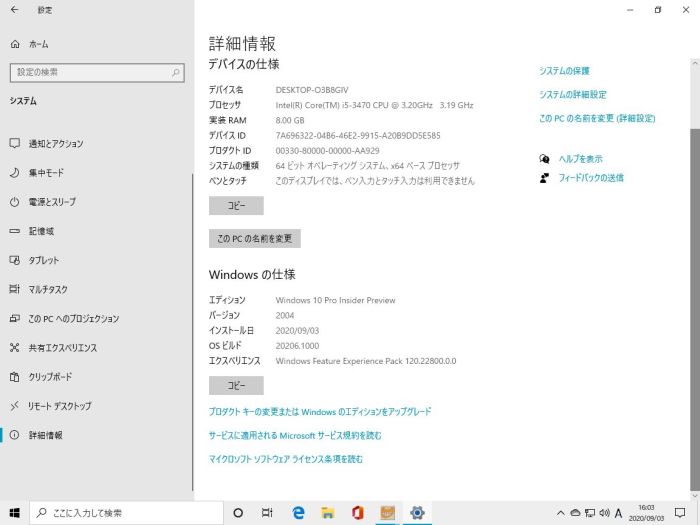Select タブレット in the sidebar
The height and width of the screenshot is (525, 700).
(44, 260)
